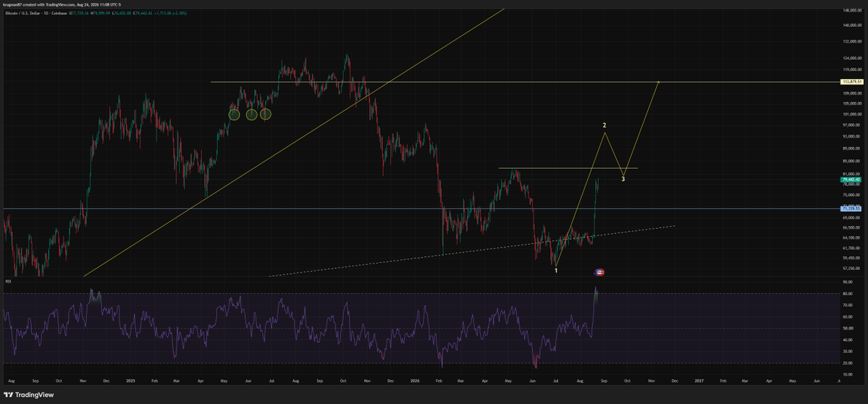This screenshot has height=404, width=868.
Task: Click the high value H79,999.99
Action: [x=100, y=13]
